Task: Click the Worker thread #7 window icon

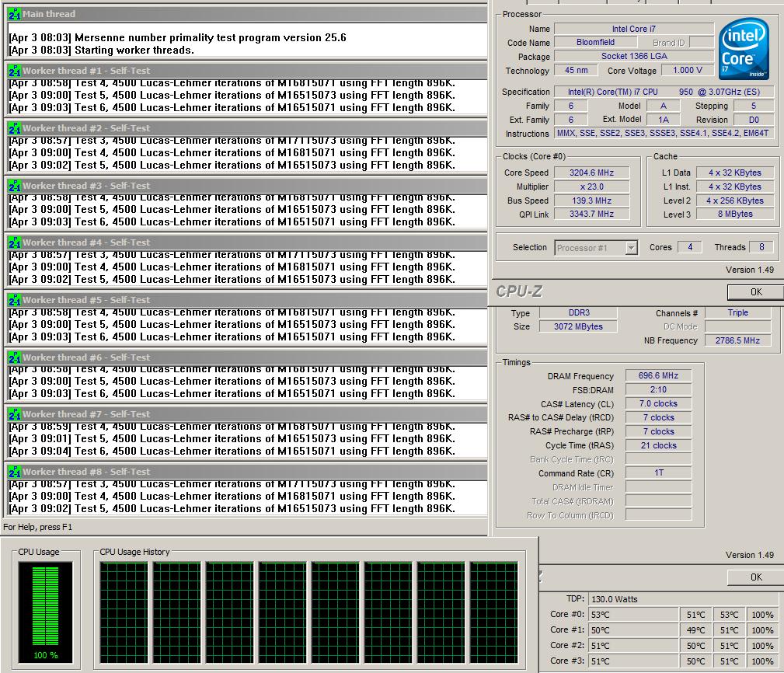Action: coord(15,414)
